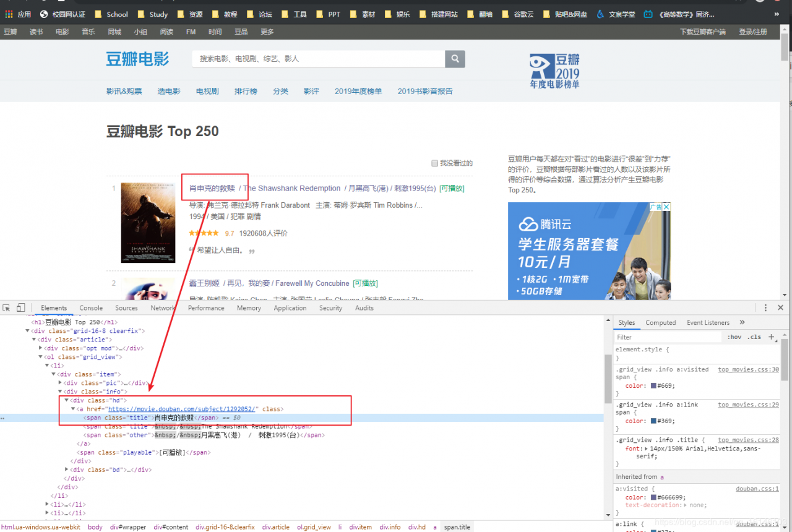Switch to the Sources tab
This screenshot has width=792, height=532.
coord(126,308)
